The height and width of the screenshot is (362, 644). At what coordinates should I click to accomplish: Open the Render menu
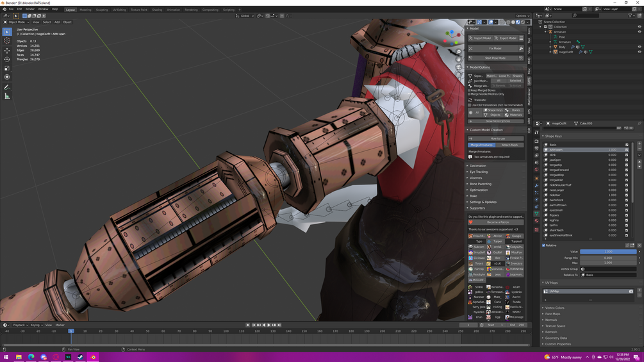coord(30,9)
